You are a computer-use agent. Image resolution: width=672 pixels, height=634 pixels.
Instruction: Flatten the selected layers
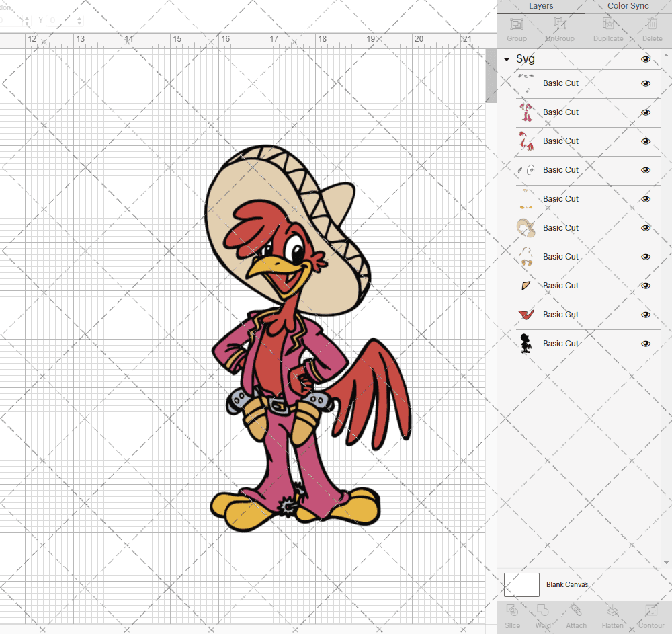click(x=612, y=617)
